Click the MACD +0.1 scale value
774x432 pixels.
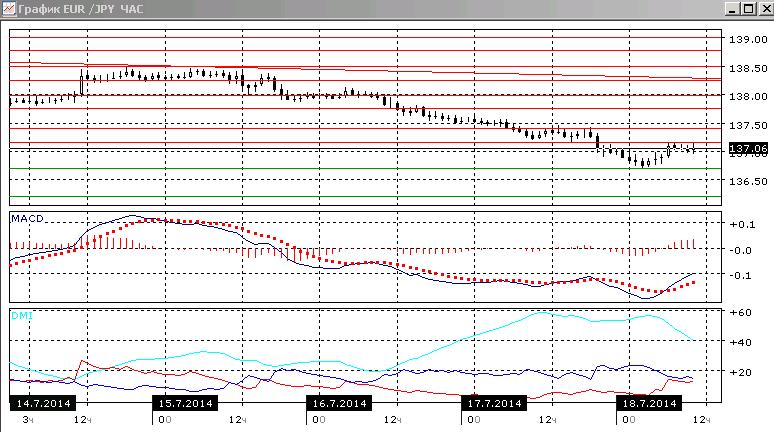point(743,225)
